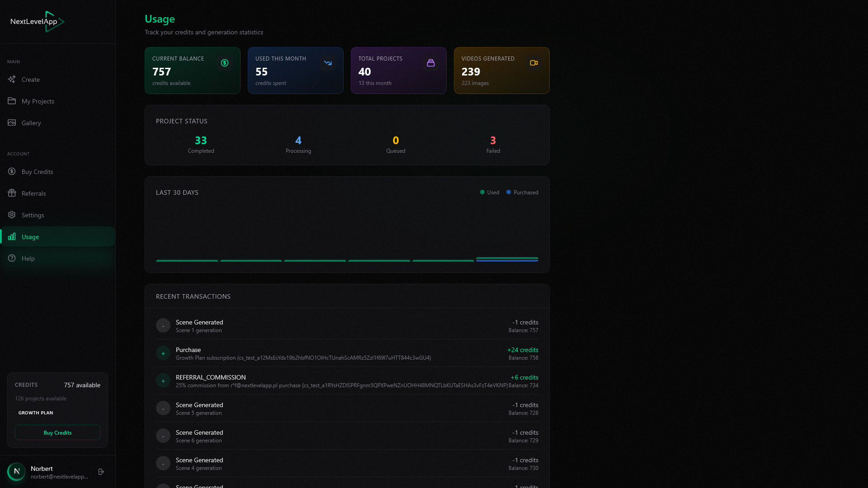Navigate to Referrals page

34,193
